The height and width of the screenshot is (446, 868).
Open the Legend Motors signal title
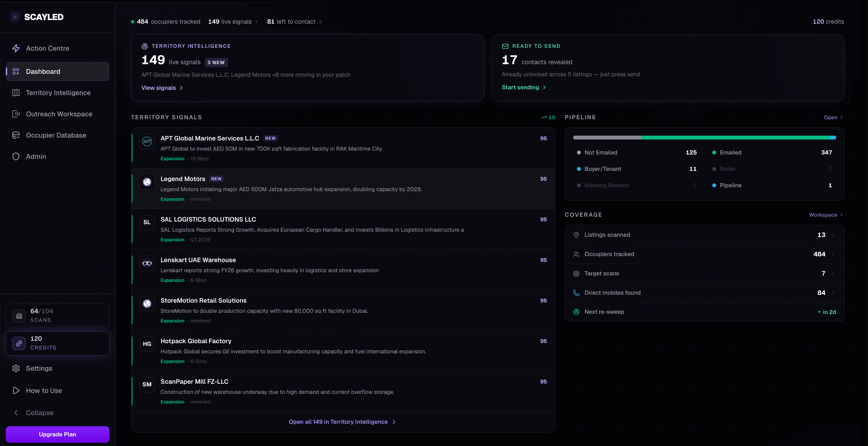[183, 179]
